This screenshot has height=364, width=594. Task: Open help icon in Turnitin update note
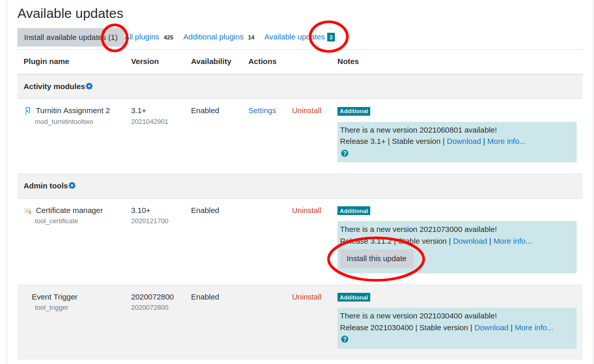[x=344, y=154]
